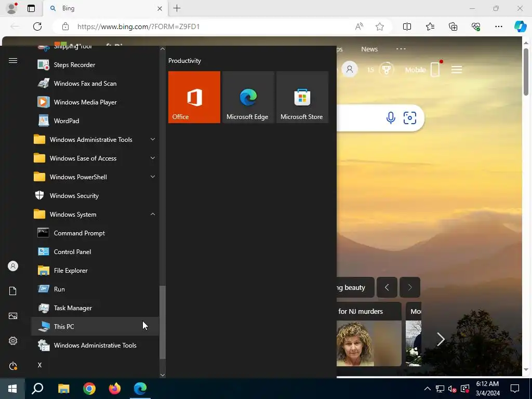Click the Edge taskbar icon
532x399 pixels.
tap(140, 389)
